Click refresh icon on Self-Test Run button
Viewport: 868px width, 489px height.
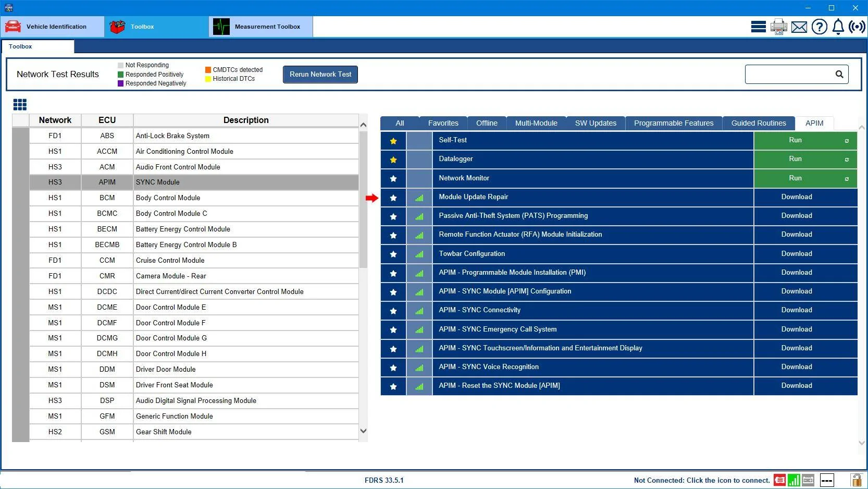pos(847,141)
